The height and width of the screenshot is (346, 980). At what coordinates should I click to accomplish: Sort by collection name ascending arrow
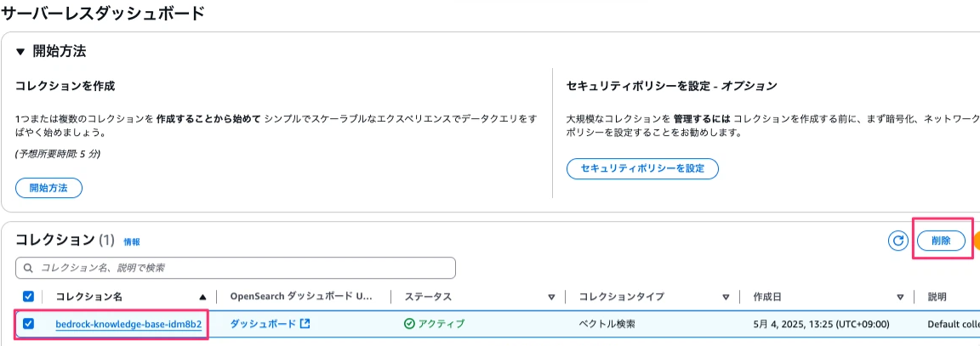point(202,298)
